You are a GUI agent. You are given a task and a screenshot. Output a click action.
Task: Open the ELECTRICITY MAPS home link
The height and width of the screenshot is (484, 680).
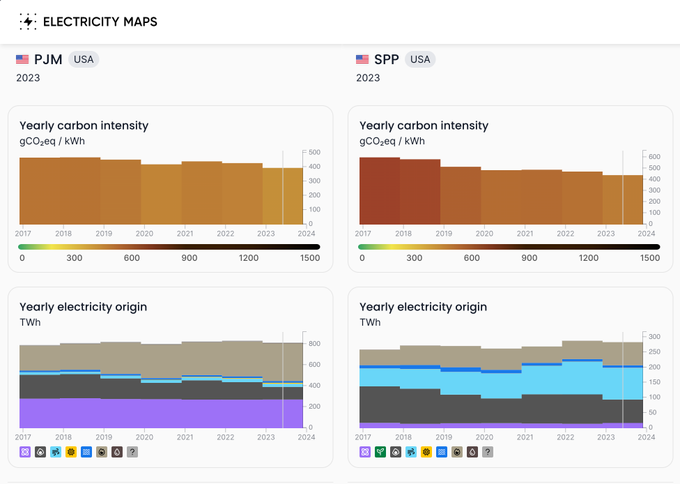tap(88, 21)
